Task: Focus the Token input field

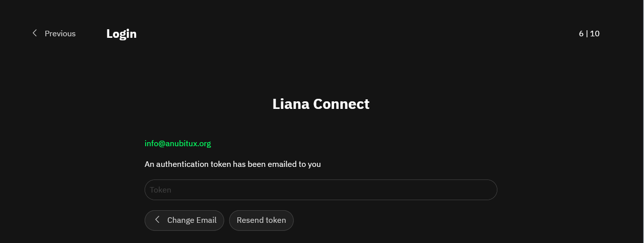Action: click(320, 190)
